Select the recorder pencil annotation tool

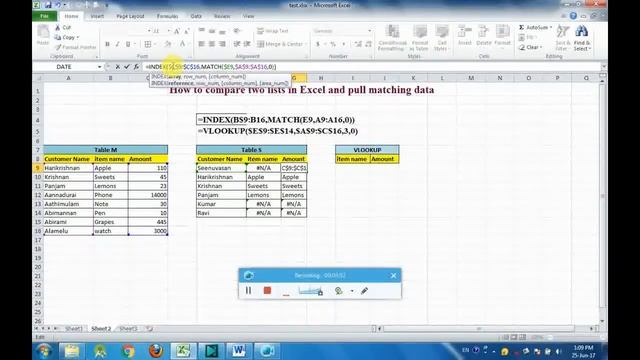[x=364, y=291]
